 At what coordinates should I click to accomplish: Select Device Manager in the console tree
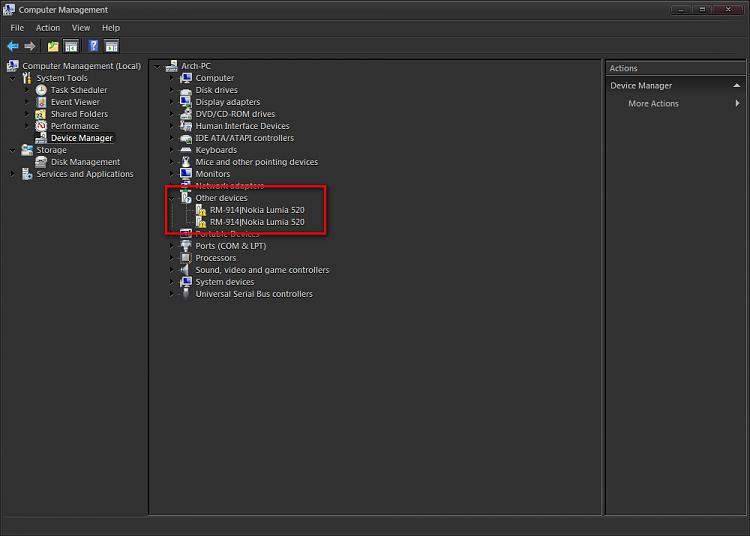point(82,138)
